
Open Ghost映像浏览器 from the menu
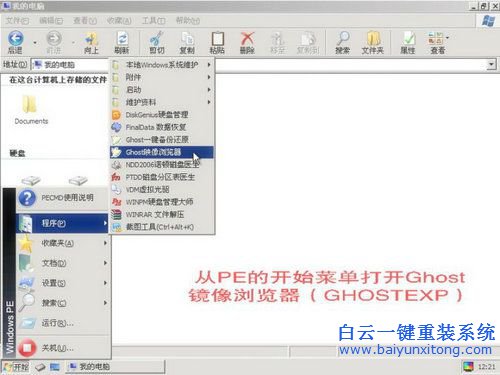click(162, 152)
